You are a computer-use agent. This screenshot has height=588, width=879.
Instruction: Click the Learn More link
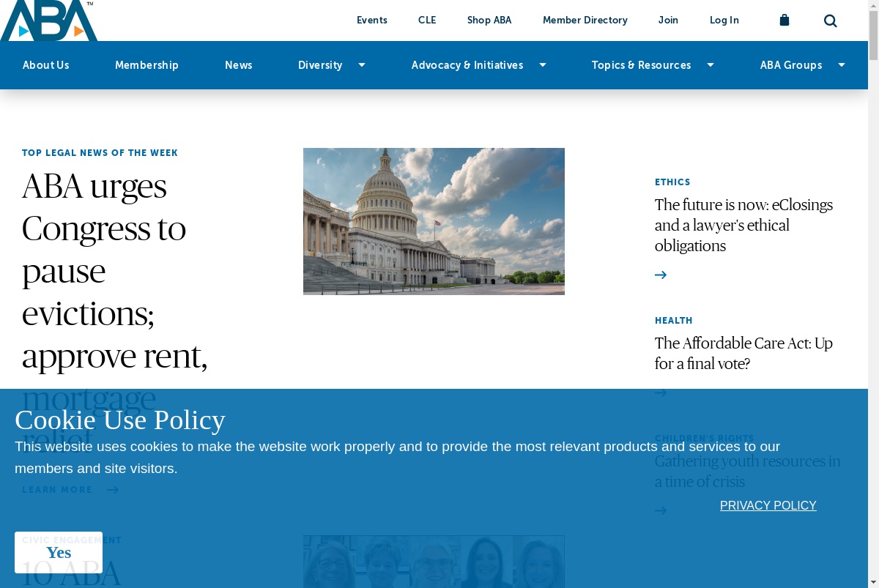pos(57,490)
